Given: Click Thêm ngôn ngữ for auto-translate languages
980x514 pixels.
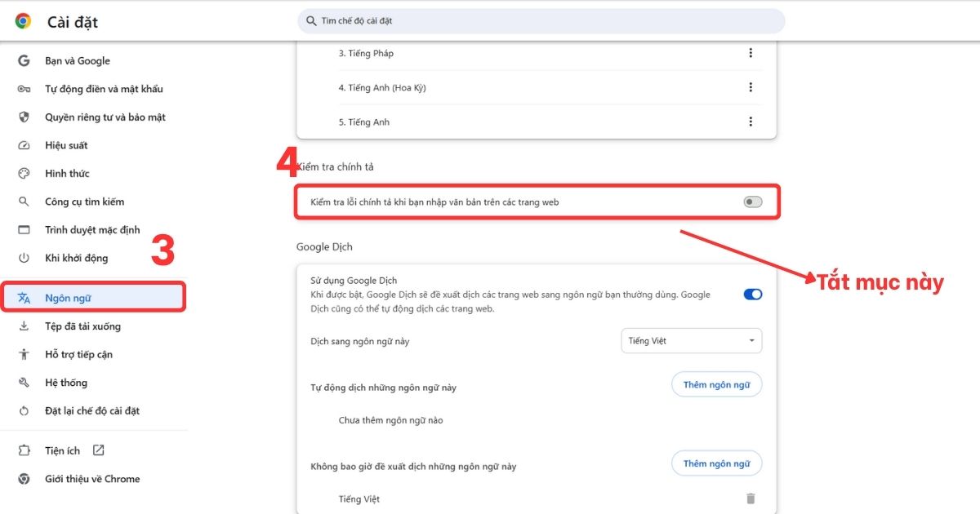Looking at the screenshot, I should (716, 383).
